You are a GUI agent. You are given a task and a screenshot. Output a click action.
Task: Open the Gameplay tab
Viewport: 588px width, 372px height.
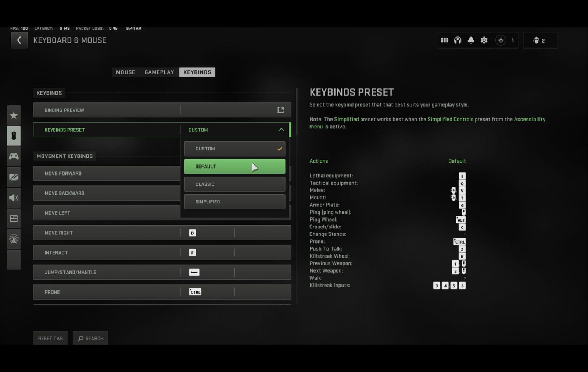tap(159, 72)
